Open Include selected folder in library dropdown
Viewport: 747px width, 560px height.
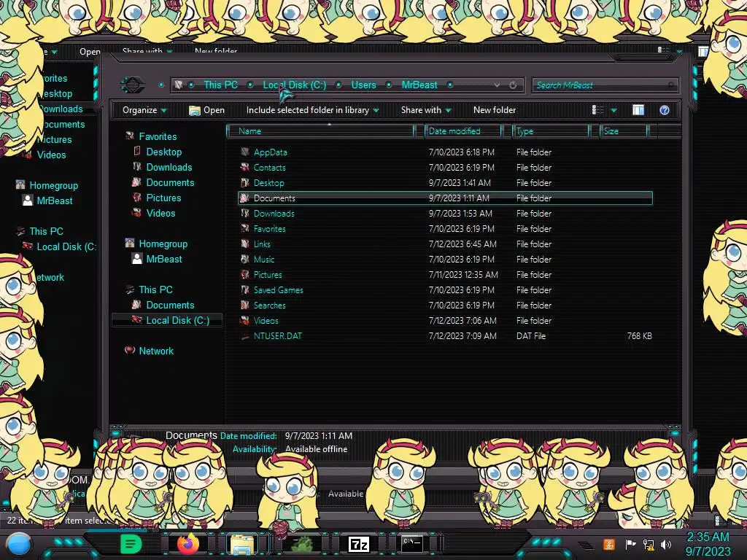click(312, 110)
